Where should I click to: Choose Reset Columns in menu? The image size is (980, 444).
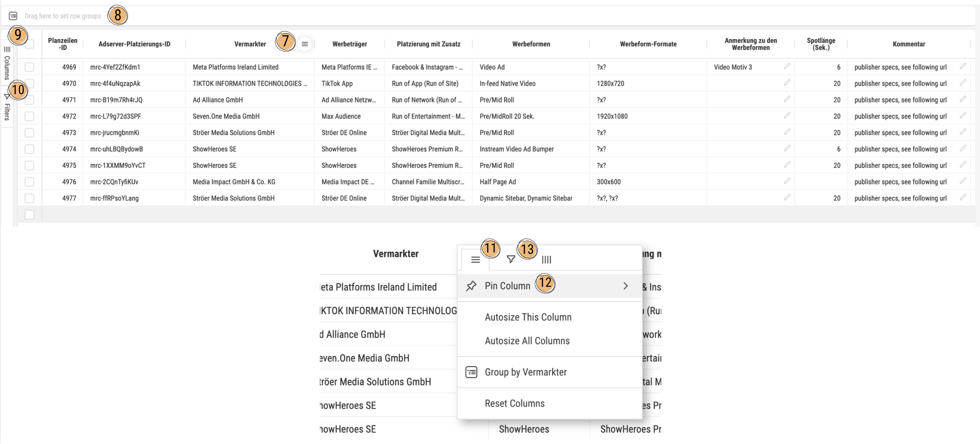click(x=514, y=403)
